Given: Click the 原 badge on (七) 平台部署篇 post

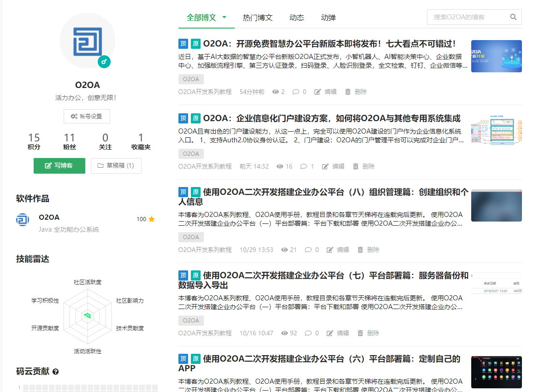Looking at the screenshot, I should point(195,275).
